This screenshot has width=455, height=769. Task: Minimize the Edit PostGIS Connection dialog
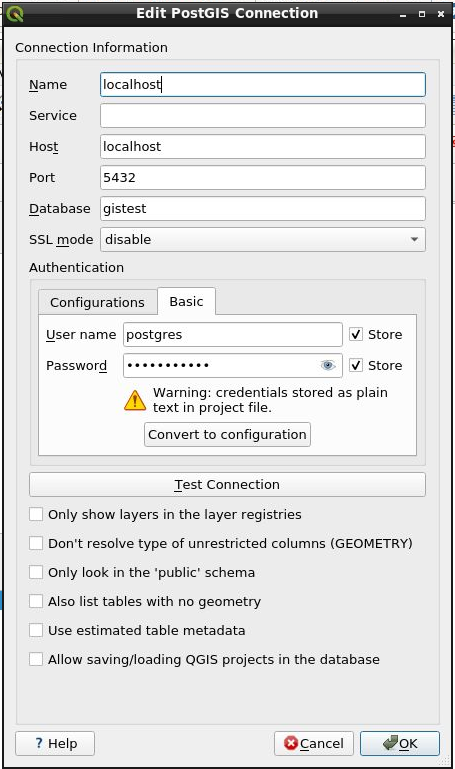pyautogui.click(x=403, y=14)
